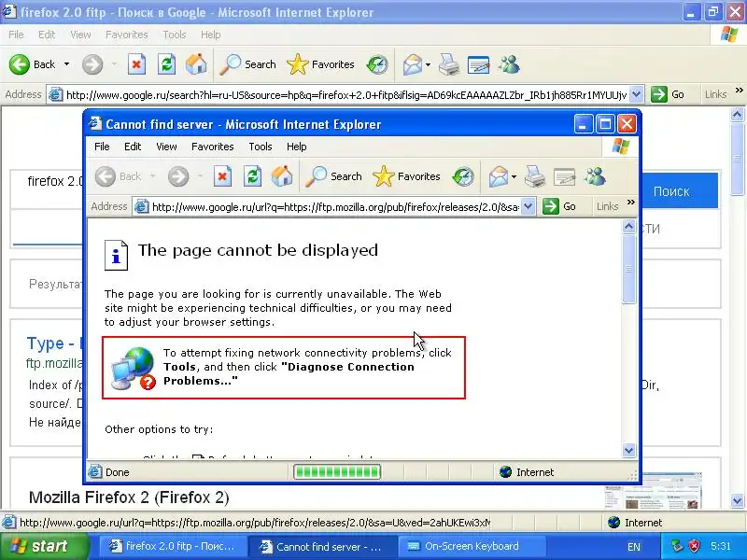Click Internet zone icon in error window status bar
The width and height of the screenshot is (747, 560).
[x=505, y=472]
